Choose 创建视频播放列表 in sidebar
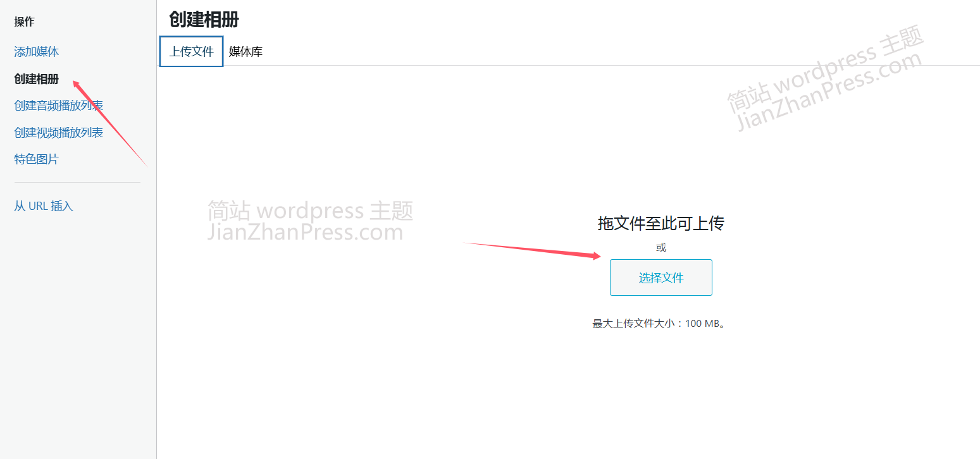This screenshot has width=980, height=459. pos(59,133)
